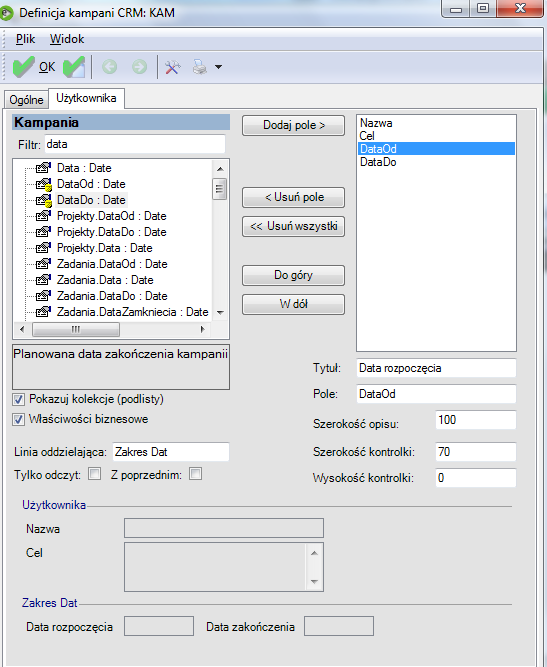Viewport: 547px width, 667px height.
Task: Enable the Tylko odczyt checkbox
Action: point(94,474)
